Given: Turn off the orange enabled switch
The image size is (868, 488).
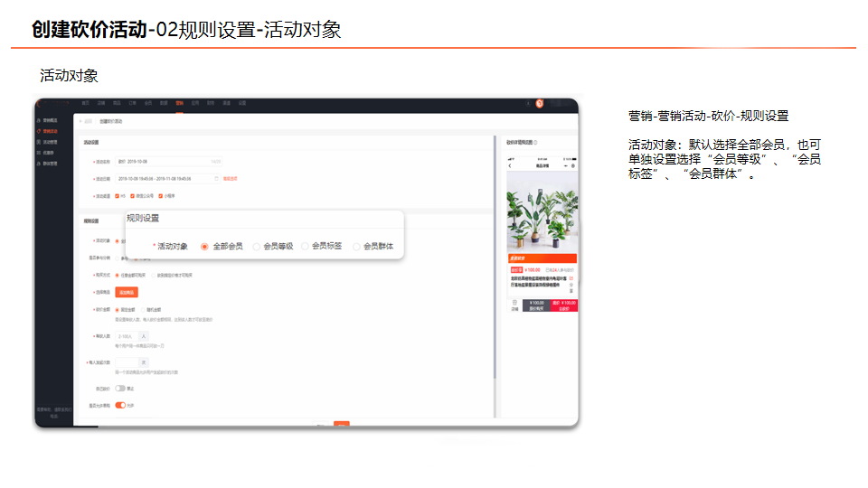Looking at the screenshot, I should pyautogui.click(x=120, y=405).
